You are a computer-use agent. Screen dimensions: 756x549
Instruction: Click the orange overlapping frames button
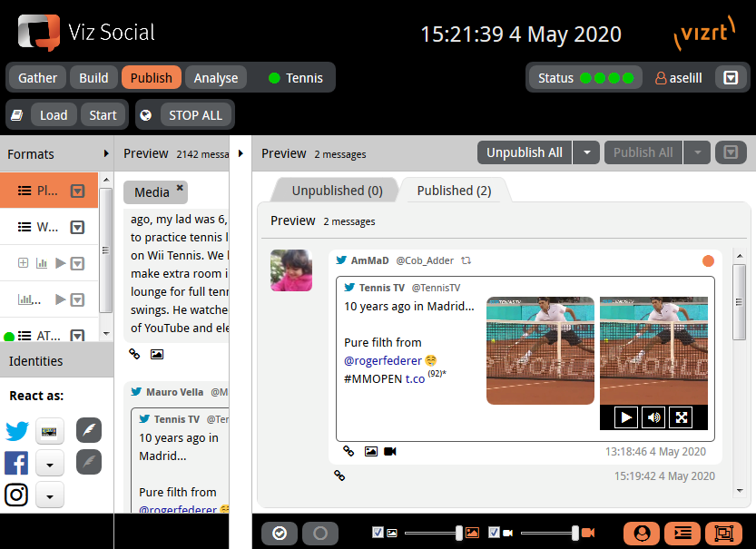tap(723, 533)
